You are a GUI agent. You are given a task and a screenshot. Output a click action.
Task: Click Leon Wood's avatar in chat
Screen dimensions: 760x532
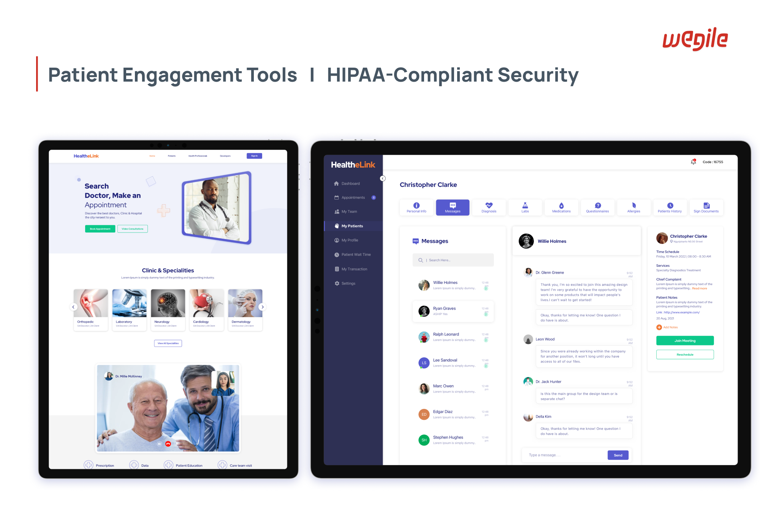528,339
